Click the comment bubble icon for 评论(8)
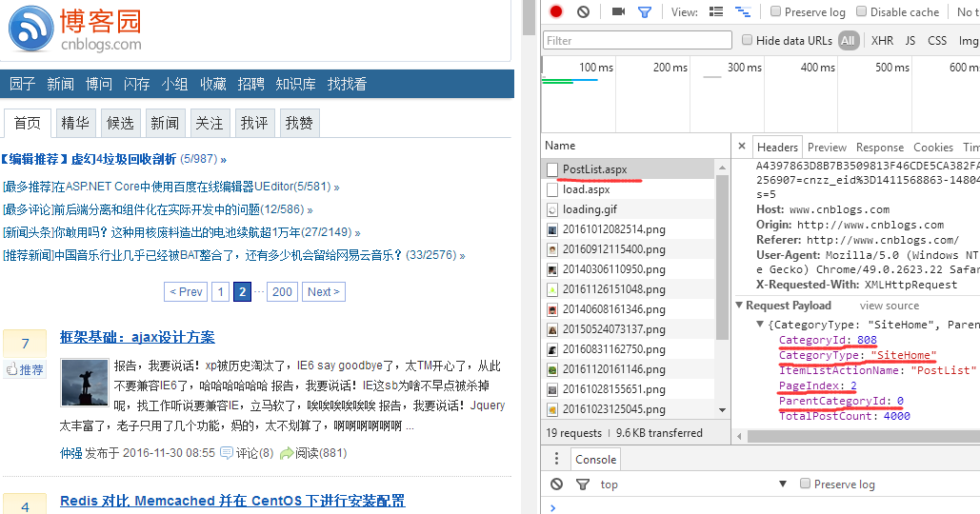Screen dimensions: 980x514 point(227,452)
